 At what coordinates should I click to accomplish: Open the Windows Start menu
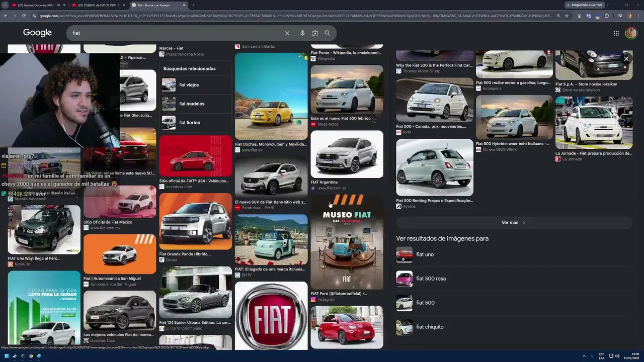[7, 356]
